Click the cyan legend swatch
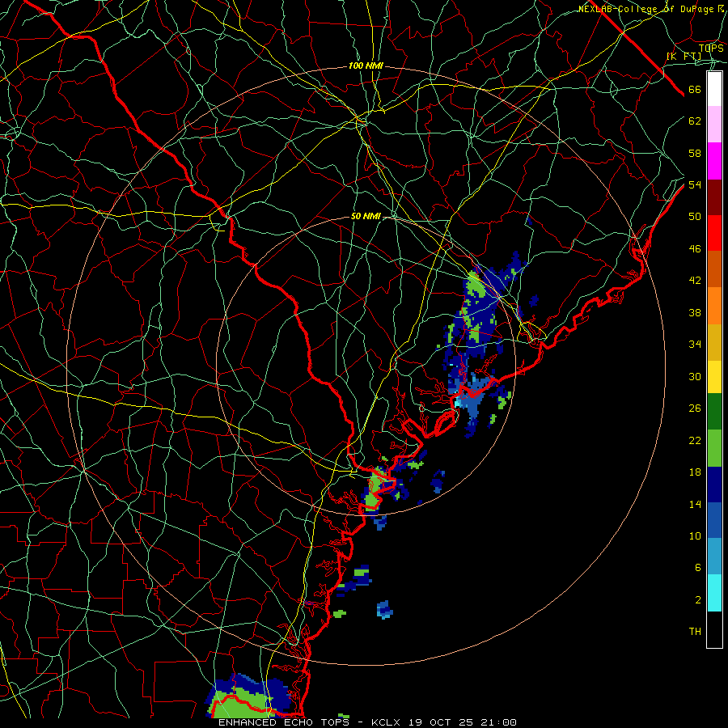 714,593
